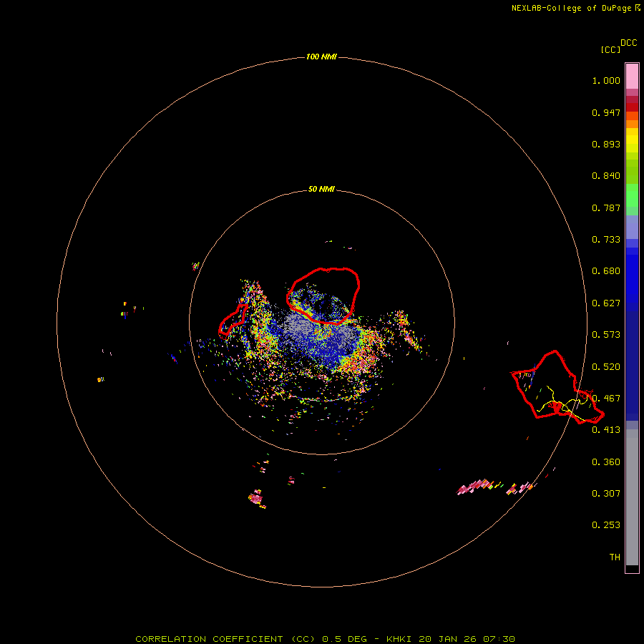Click the lavender swatch near 0.733
This screenshot has height=644, width=644.
coord(632,227)
